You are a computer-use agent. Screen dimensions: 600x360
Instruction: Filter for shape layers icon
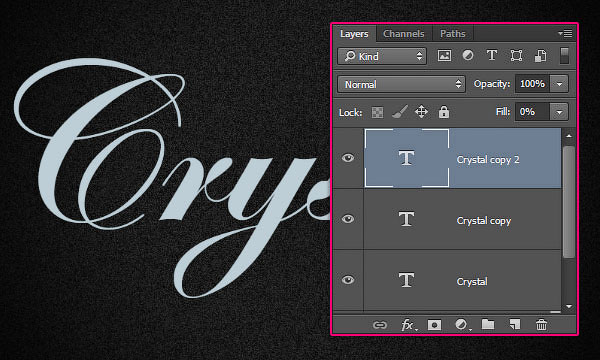[x=516, y=56]
